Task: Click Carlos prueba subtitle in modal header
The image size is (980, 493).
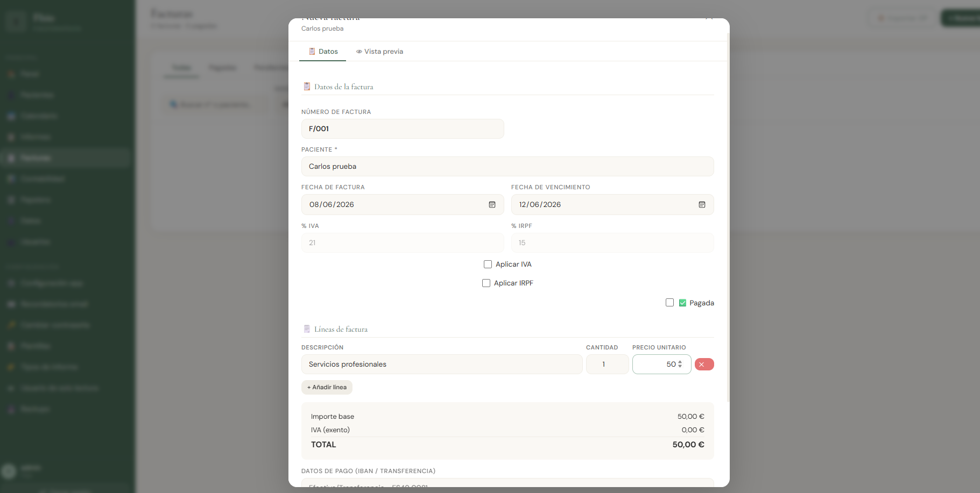Action: [322, 28]
